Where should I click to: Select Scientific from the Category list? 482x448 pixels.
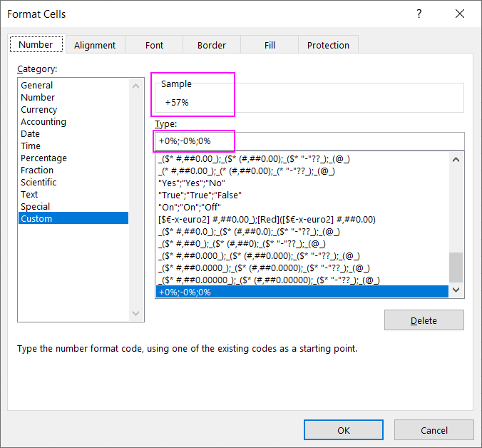coord(39,183)
